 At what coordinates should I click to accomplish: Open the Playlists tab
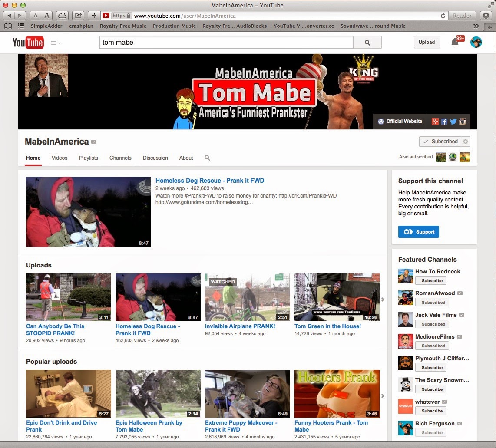tap(89, 158)
